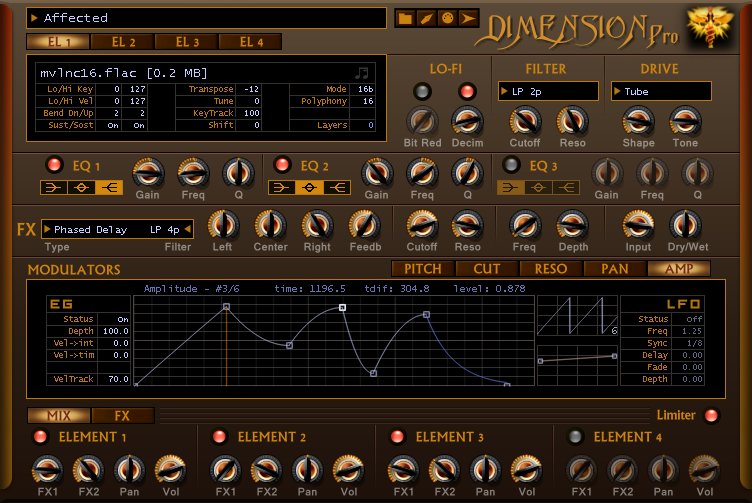The height and width of the screenshot is (503, 752).
Task: Enable EQ 3 power LED
Action: click(511, 165)
